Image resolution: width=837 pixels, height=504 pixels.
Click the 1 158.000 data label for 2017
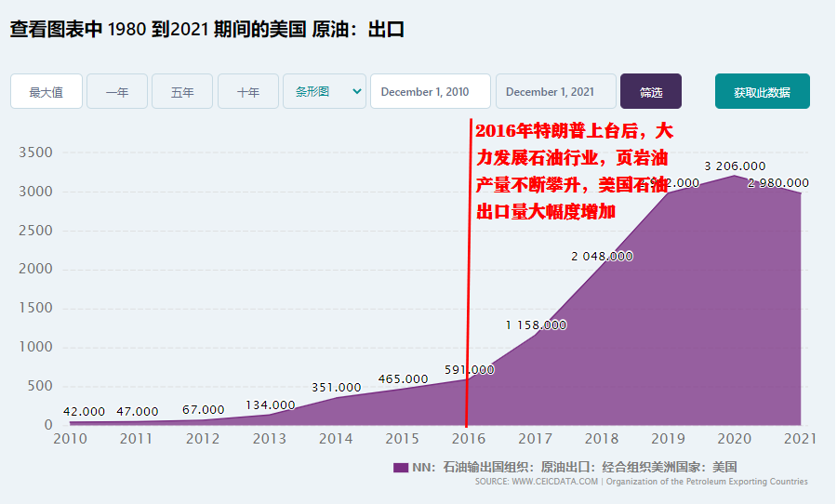[x=536, y=325]
